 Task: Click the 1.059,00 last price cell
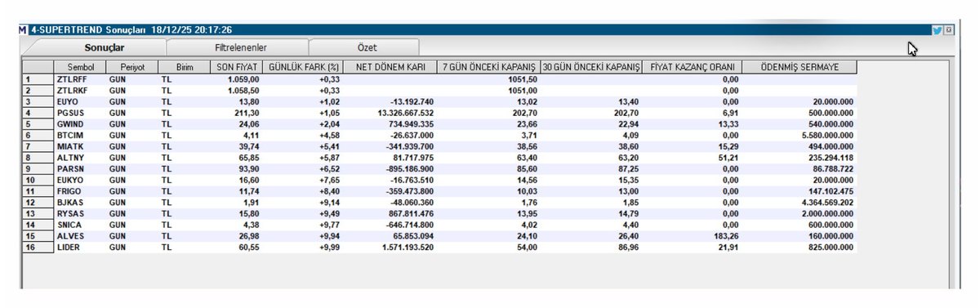pyautogui.click(x=238, y=80)
